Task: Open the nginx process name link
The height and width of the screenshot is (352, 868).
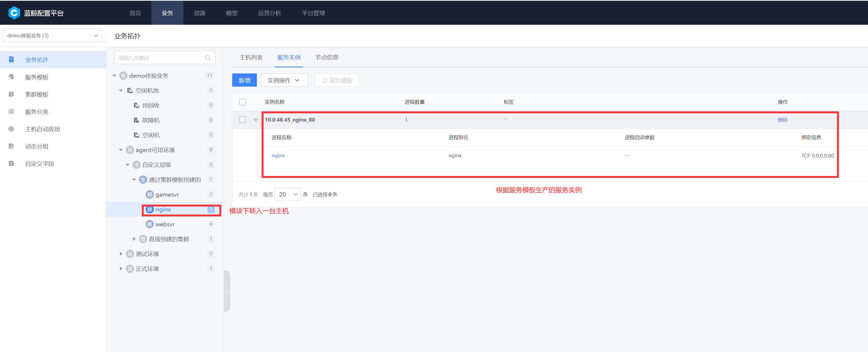Action: (x=278, y=155)
